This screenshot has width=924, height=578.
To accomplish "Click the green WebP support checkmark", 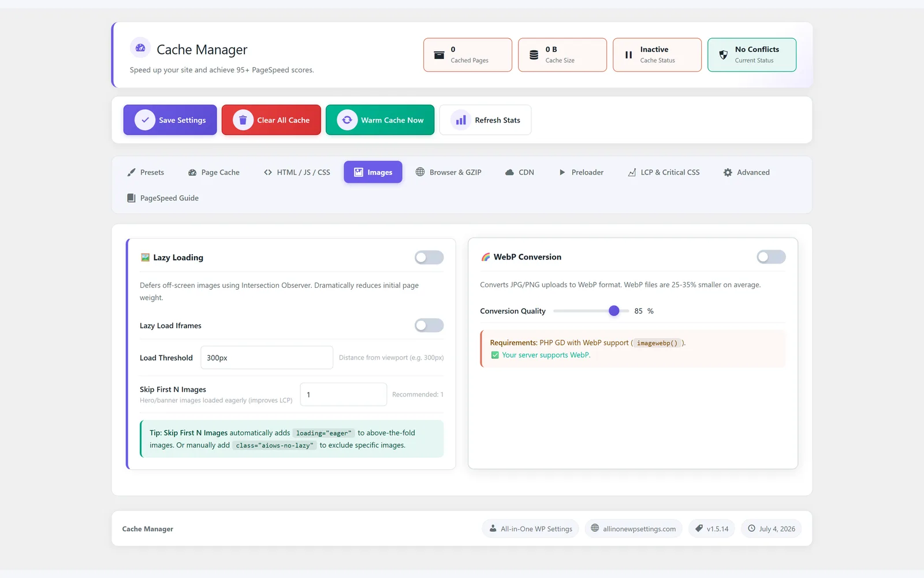I will 495,355.
